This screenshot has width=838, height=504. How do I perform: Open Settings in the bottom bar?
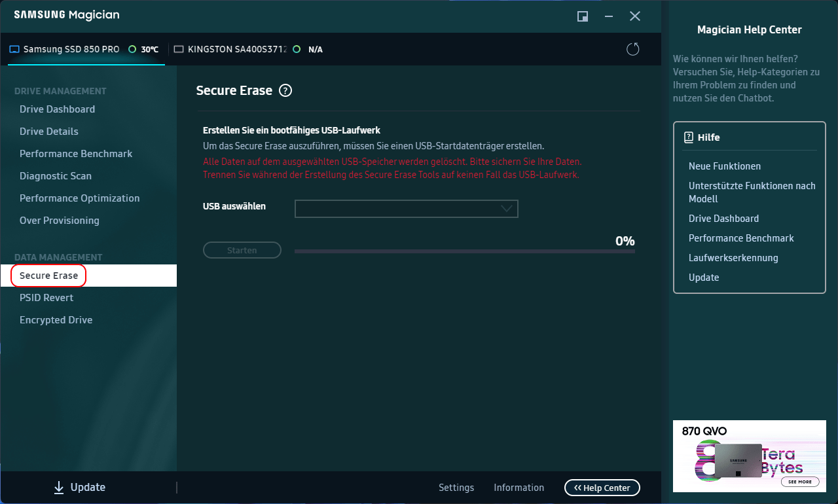(456, 488)
